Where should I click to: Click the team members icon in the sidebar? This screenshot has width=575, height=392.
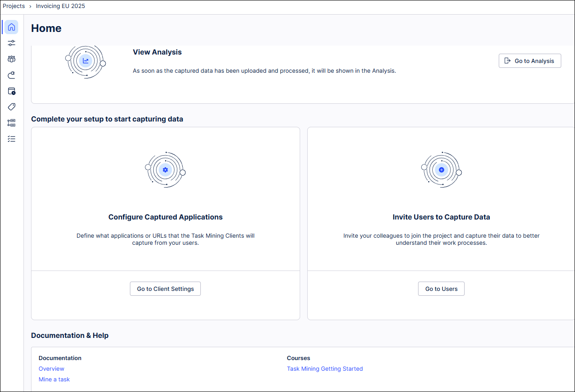coord(11,59)
